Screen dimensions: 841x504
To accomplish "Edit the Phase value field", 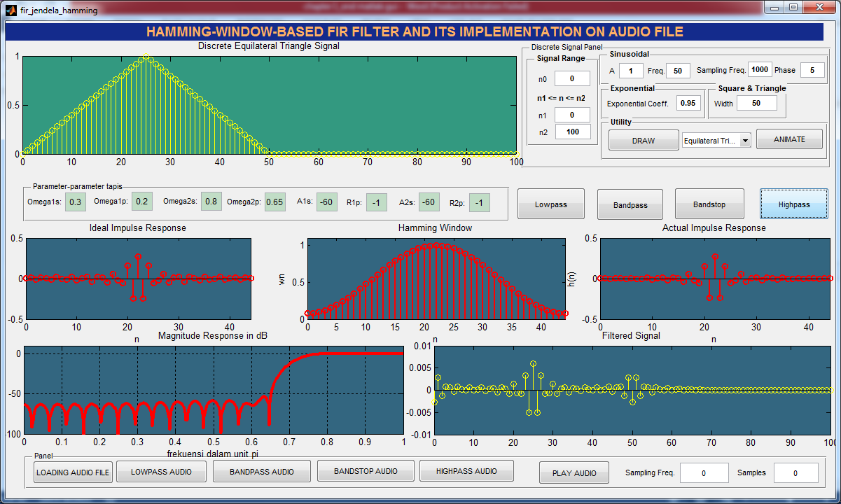I will pyautogui.click(x=812, y=70).
